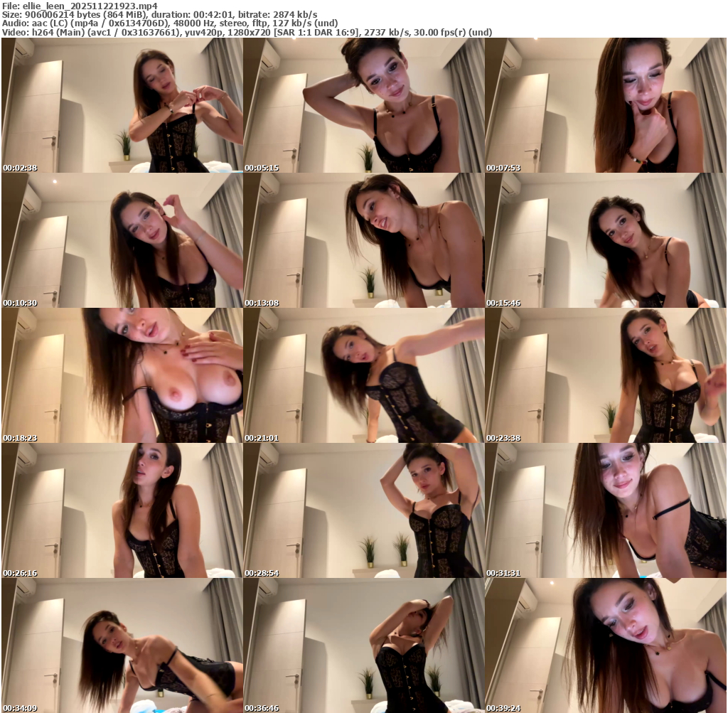Select the frame marked 00:05:15

coord(364,105)
